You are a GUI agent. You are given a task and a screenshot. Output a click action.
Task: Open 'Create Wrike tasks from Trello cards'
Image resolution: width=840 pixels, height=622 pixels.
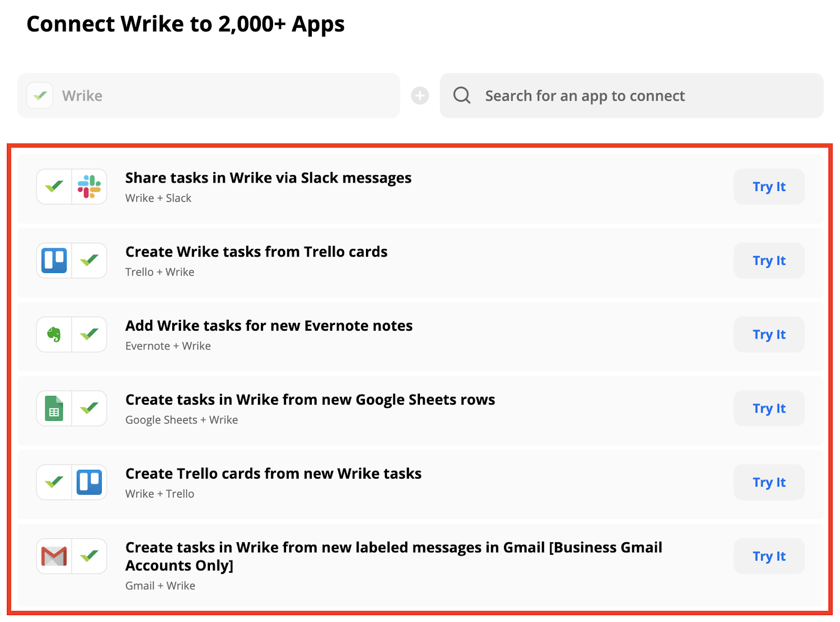pyautogui.click(x=256, y=252)
